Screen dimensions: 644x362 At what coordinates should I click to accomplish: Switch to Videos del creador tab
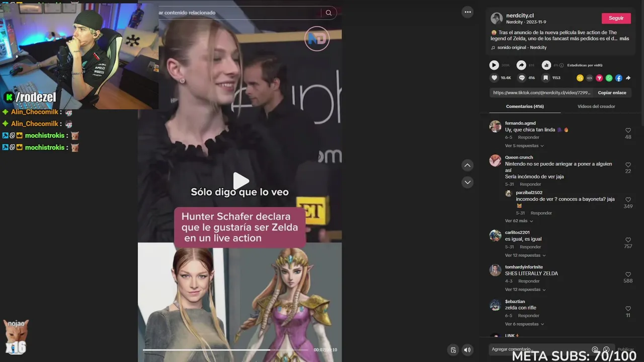coord(596,107)
